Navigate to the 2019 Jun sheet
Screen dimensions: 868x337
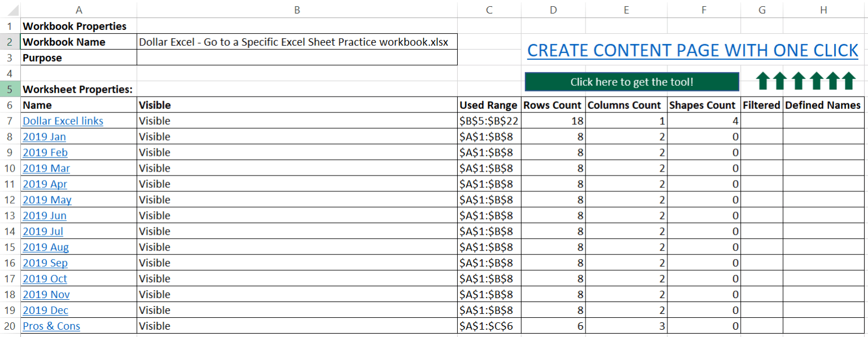[44, 216]
